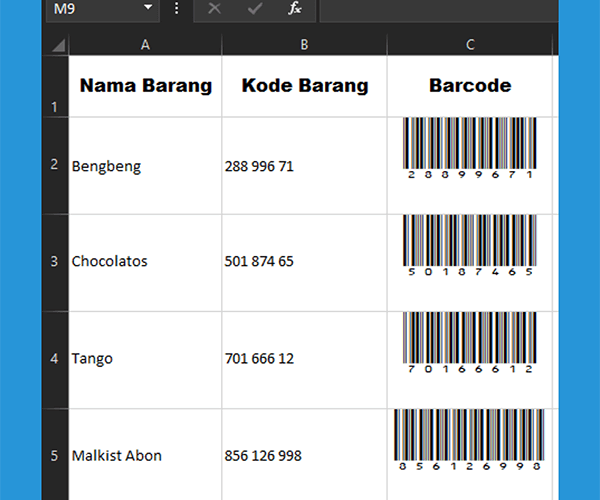
Task: Click the Kode Barang header cell
Action: pyautogui.click(x=304, y=86)
